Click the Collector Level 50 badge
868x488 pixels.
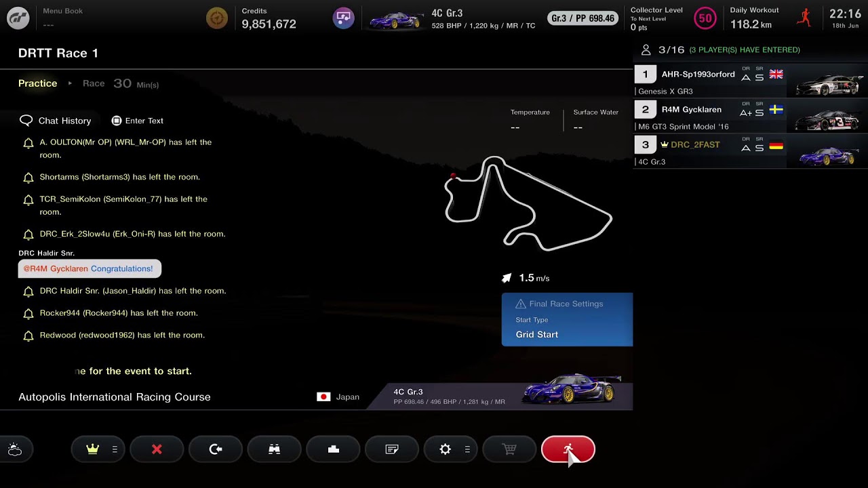[705, 18]
